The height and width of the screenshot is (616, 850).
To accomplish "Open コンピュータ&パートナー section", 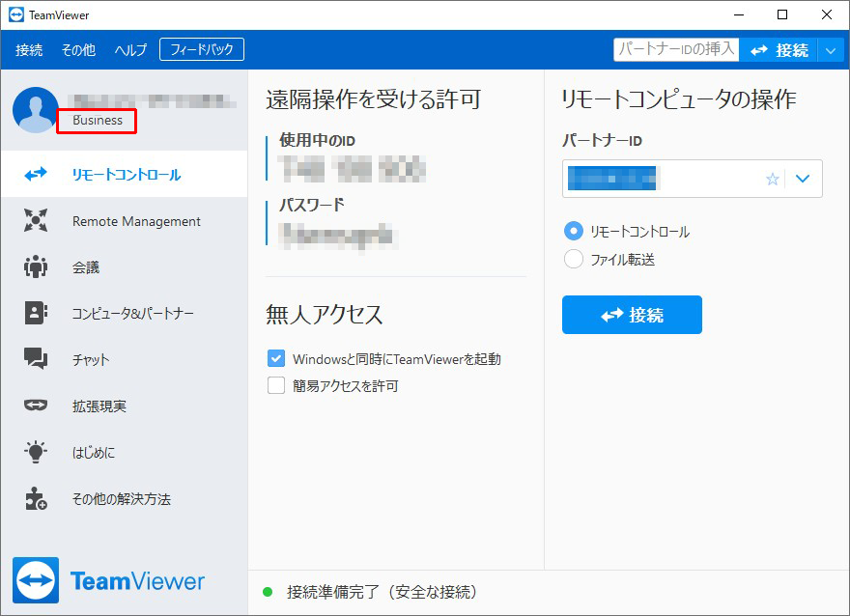I will tap(125, 313).
